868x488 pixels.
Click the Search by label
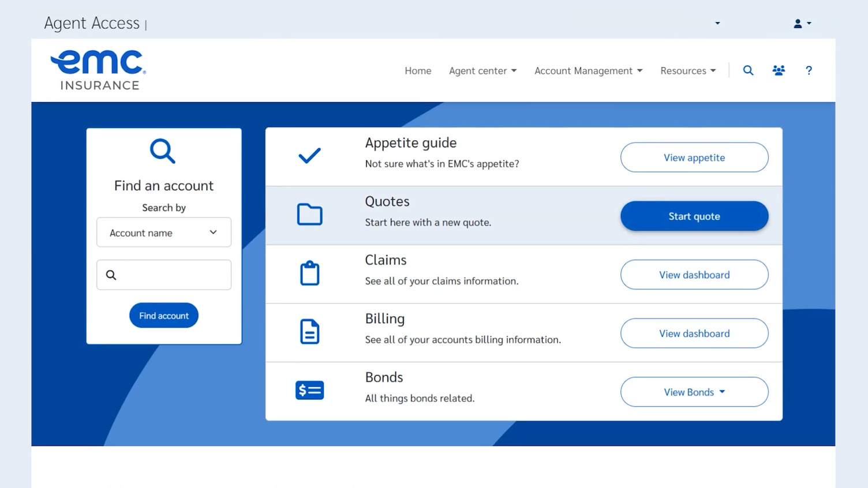tap(164, 208)
